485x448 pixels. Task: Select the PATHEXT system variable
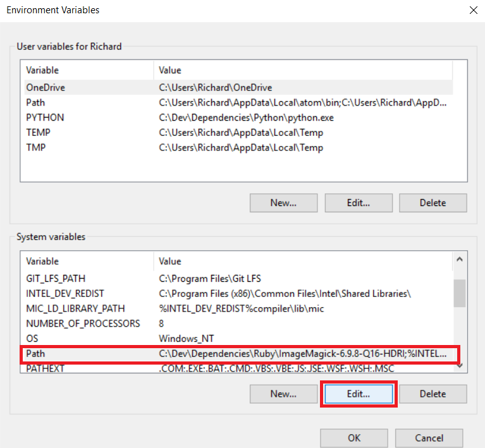point(238,368)
